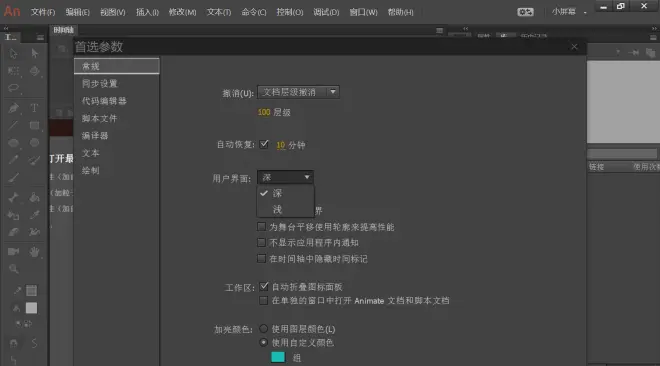Click the new library panel icon
The height and width of the screenshot is (366, 660).
[x=650, y=53]
